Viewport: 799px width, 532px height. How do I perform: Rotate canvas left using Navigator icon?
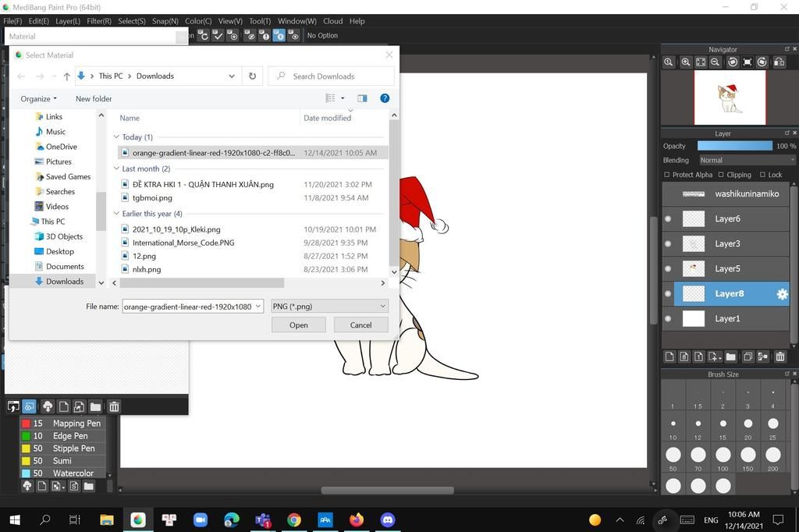[x=733, y=62]
